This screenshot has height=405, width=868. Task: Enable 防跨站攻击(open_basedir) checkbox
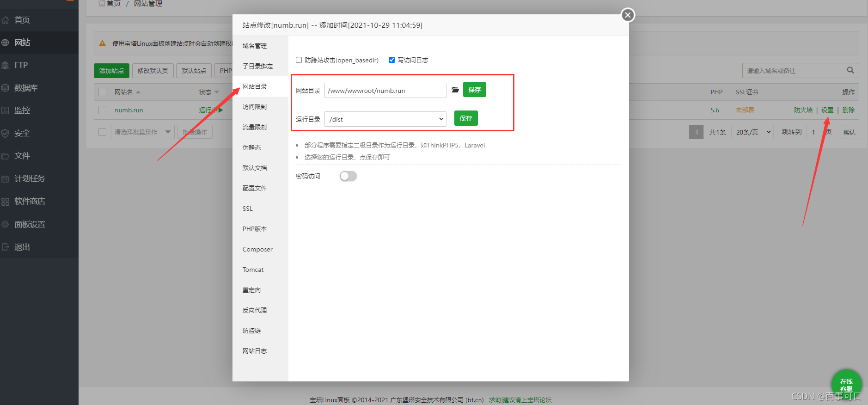[299, 60]
